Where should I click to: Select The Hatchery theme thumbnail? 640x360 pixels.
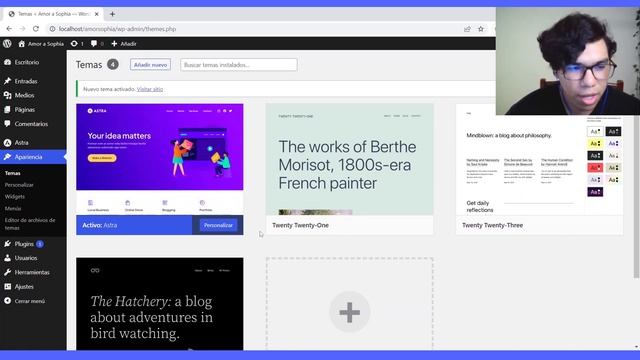point(160,304)
